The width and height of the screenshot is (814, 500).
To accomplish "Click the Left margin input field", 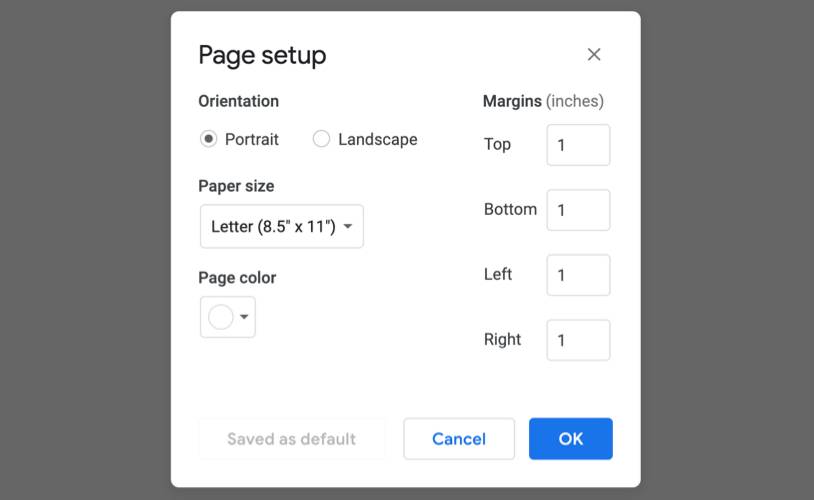I will pyautogui.click(x=578, y=275).
